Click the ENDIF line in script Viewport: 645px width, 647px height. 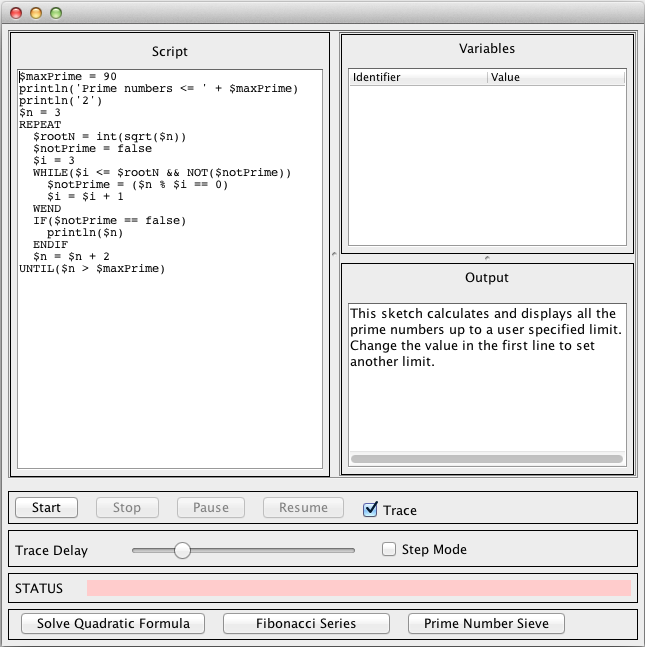[x=50, y=244]
